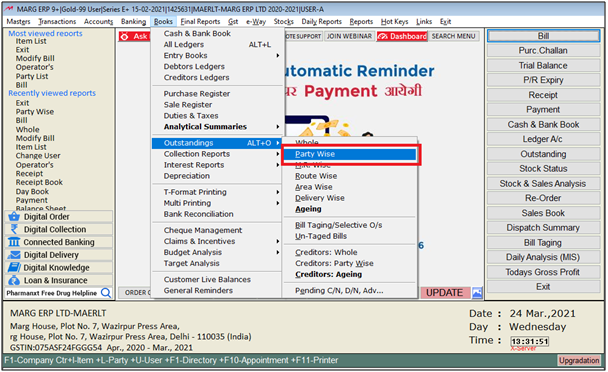
Task: Expand the Interest Reports submenu arrow
Action: tap(278, 165)
